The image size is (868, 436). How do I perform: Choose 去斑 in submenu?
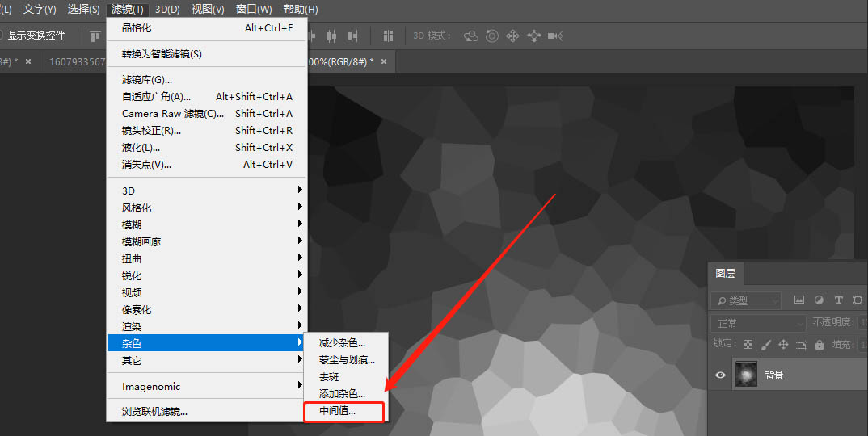tap(346, 377)
